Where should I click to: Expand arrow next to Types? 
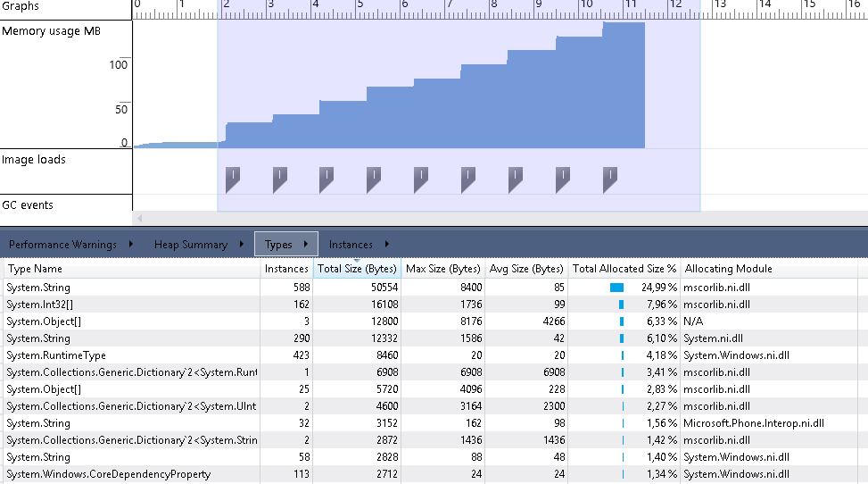pyautogui.click(x=306, y=244)
